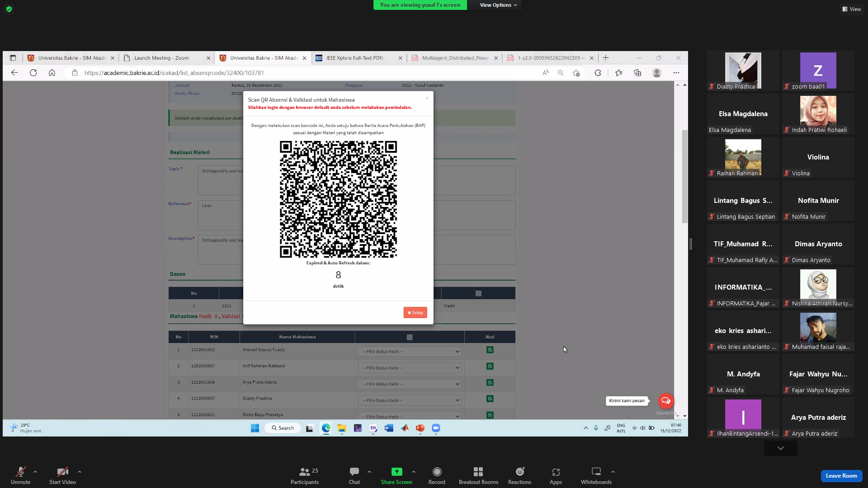Screen dimensions: 868x488
Task: Open a new browser tab
Action: pyautogui.click(x=606, y=58)
